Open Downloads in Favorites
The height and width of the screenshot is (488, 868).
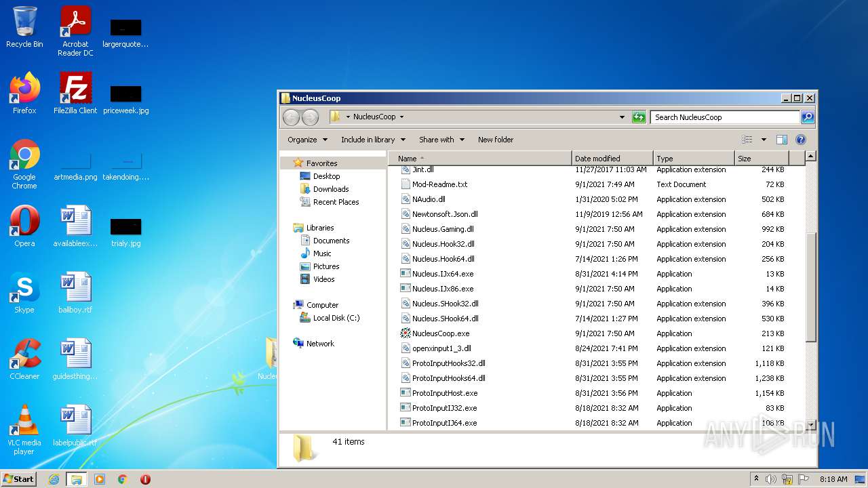[x=331, y=189]
